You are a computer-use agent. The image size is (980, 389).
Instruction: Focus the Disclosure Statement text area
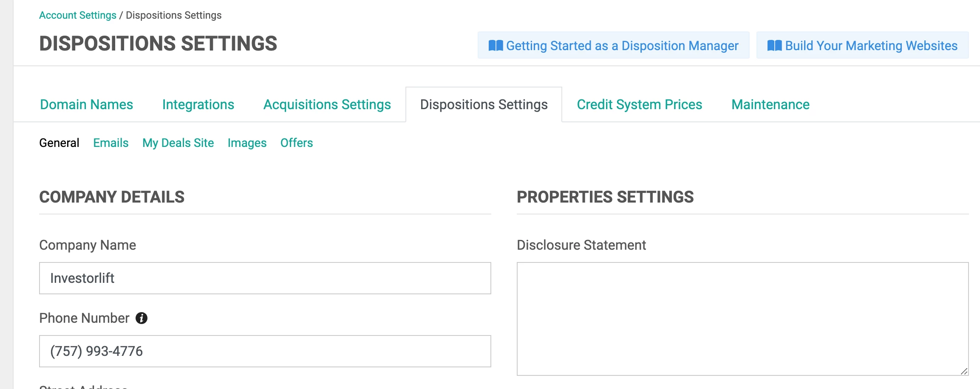pos(742,319)
